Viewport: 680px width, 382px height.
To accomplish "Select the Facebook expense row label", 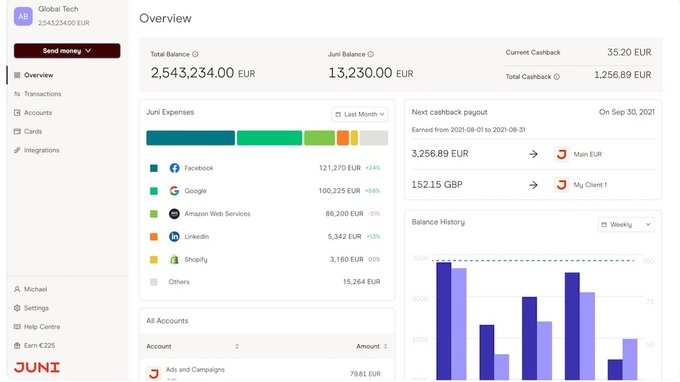I will 199,168.
